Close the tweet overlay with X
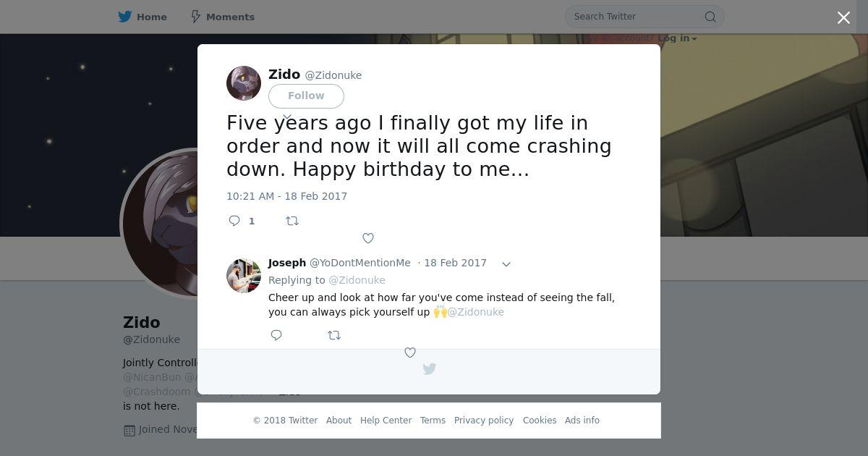868x456 pixels. point(843,17)
